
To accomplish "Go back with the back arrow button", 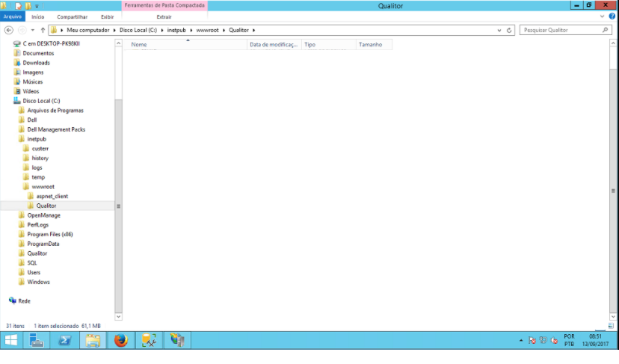I will pyautogui.click(x=9, y=30).
